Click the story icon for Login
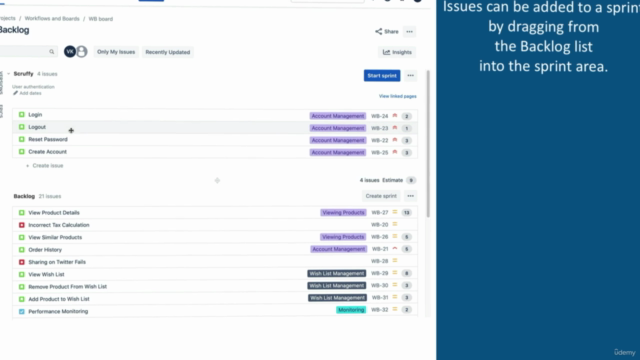This screenshot has height=360, width=640. point(22,115)
